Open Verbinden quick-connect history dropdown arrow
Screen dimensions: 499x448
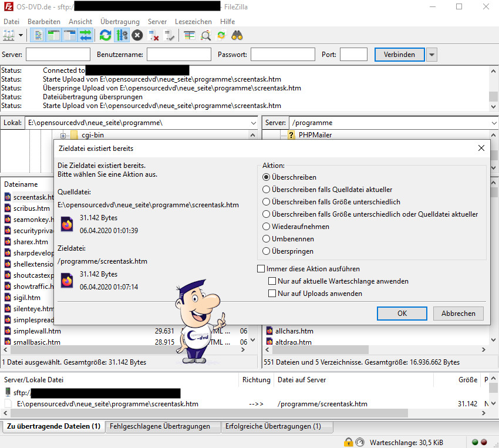[x=431, y=55]
